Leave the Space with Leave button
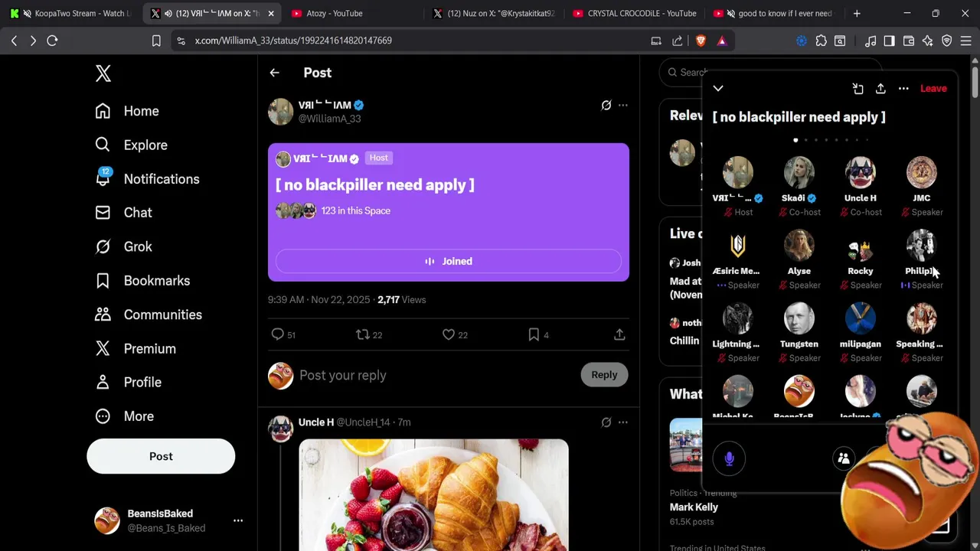 tap(933, 89)
